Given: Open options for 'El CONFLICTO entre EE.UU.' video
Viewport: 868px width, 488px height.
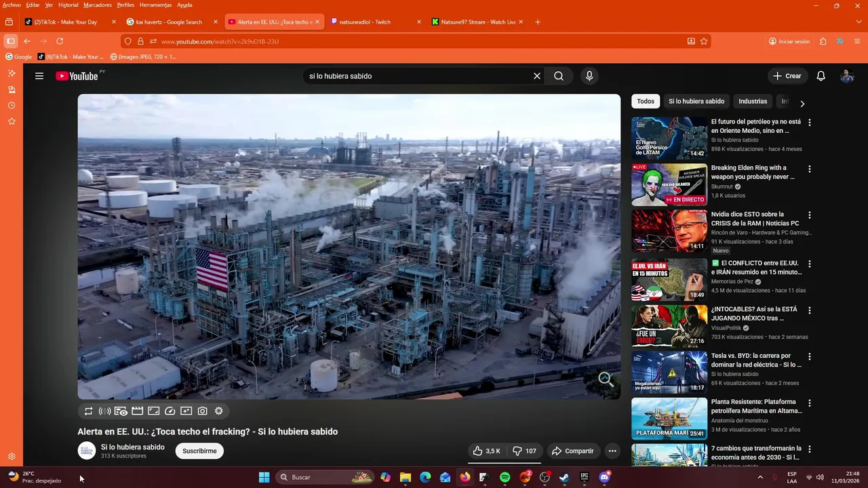Looking at the screenshot, I should (x=809, y=264).
